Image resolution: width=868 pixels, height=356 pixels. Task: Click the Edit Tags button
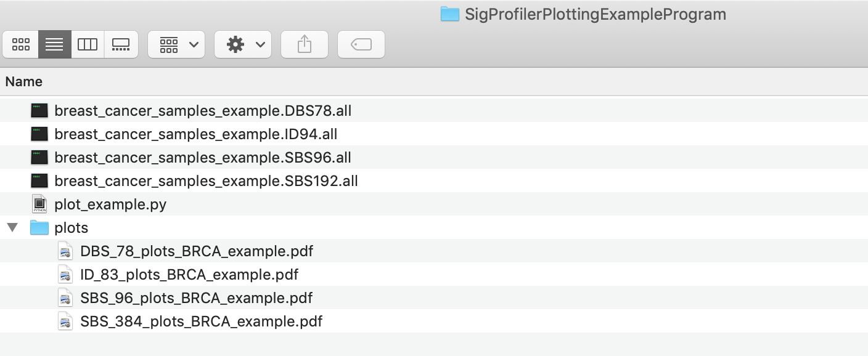click(361, 44)
